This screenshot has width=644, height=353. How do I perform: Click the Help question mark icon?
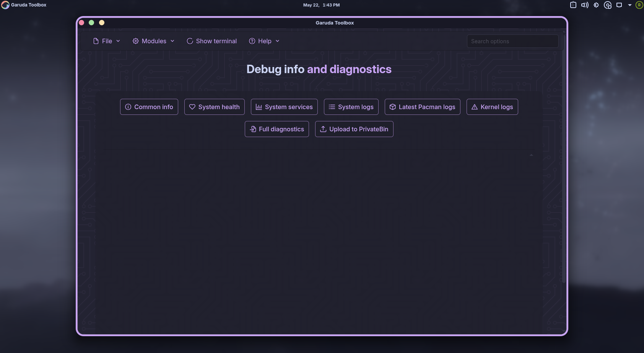click(252, 41)
